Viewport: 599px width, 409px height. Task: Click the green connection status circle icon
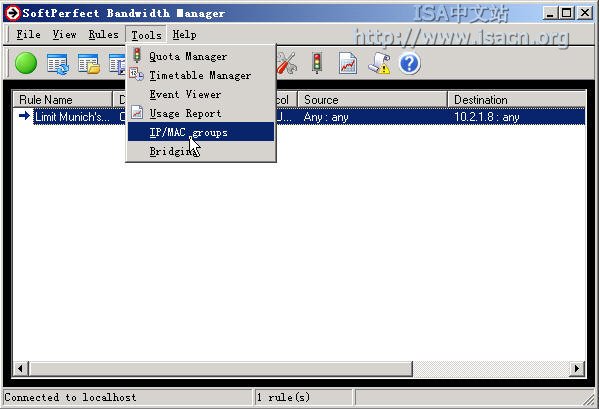(26, 63)
